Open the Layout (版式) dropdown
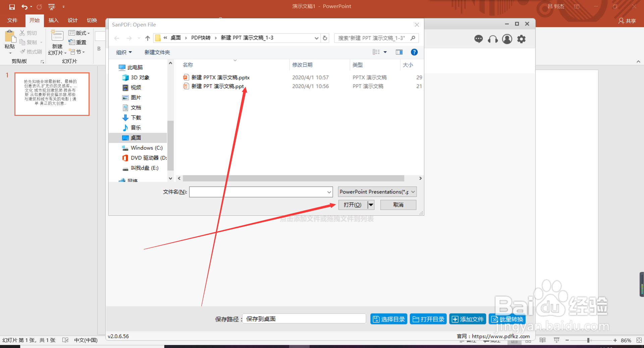This screenshot has height=348, width=644. tap(79, 33)
